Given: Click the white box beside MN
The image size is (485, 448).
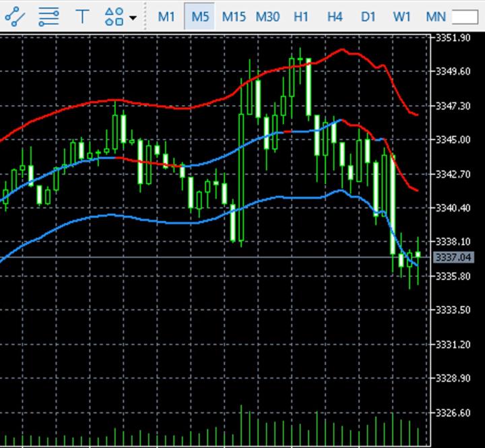Looking at the screenshot, I should point(465,17).
